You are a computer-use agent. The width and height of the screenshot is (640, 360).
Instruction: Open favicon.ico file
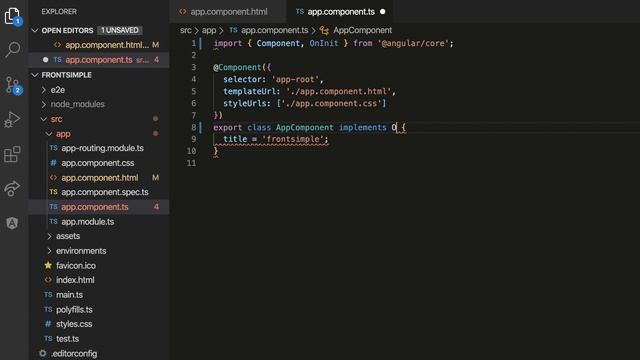tap(76, 266)
